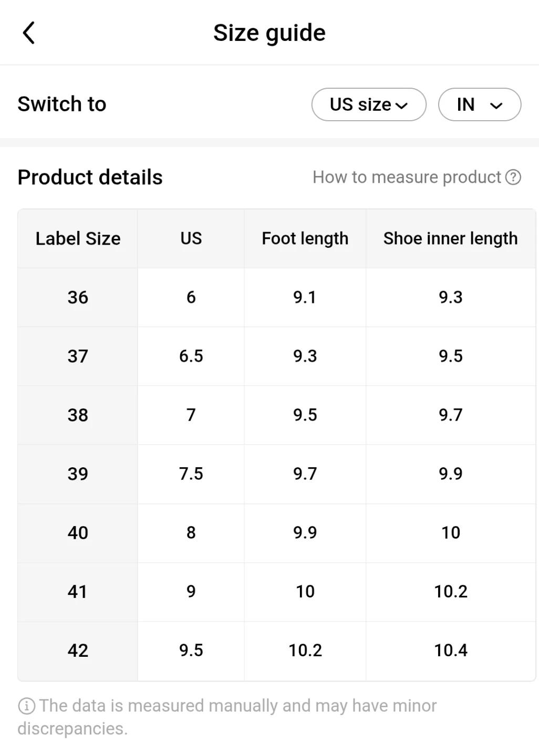
Task: Select the label size 41 row
Action: pos(78,592)
